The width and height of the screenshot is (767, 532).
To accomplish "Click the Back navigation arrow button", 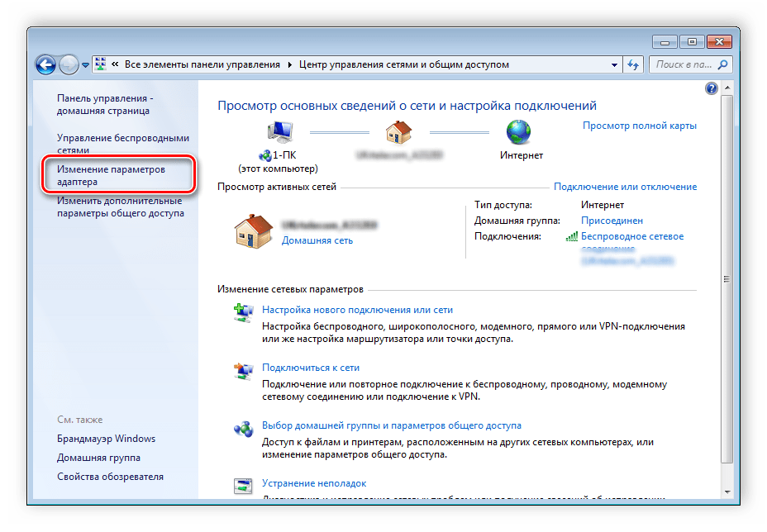I will coord(46,64).
